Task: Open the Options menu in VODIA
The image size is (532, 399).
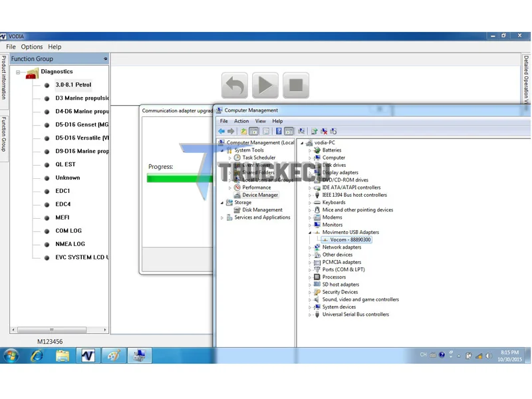Action: click(32, 47)
